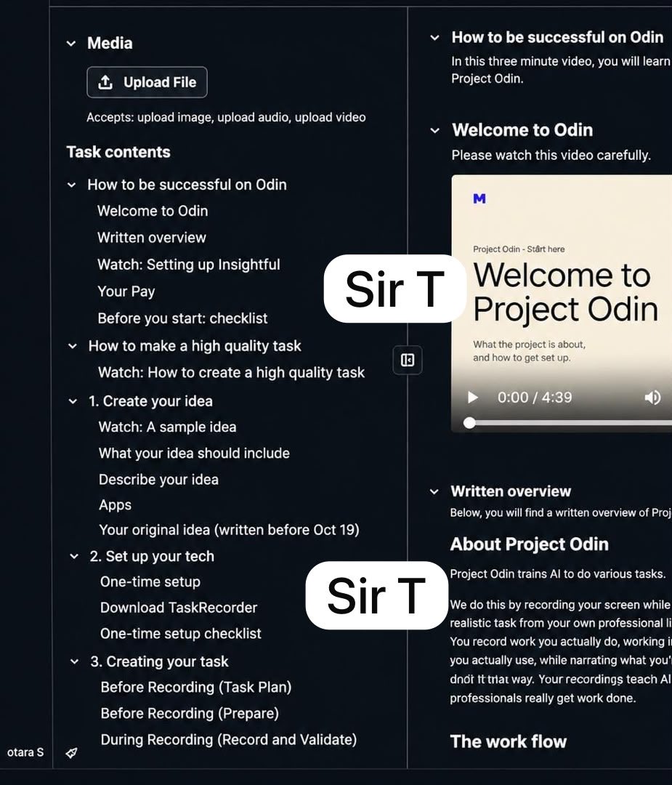Viewport: 672px width, 785px height.
Task: Toggle the sidebar panel collapse icon
Action: coord(408,360)
